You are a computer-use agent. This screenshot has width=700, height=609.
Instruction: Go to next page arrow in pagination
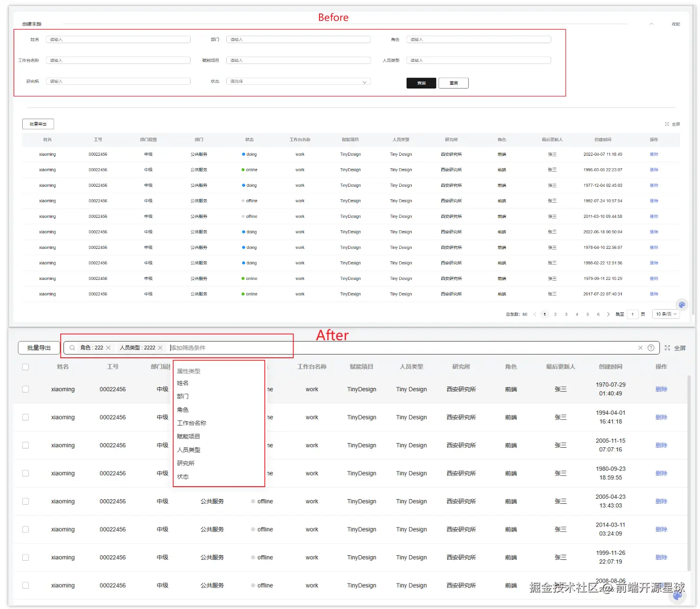(x=608, y=314)
